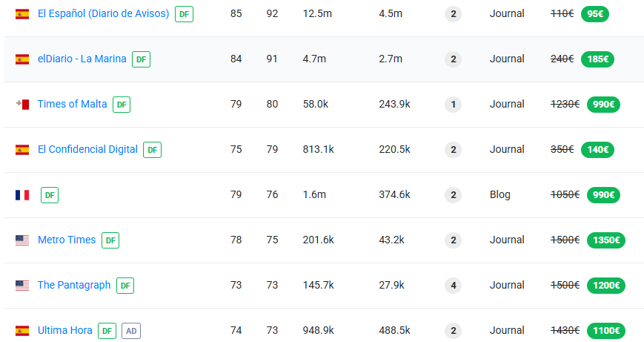Click the count badge 1 in Times of Malta row

[x=453, y=105]
